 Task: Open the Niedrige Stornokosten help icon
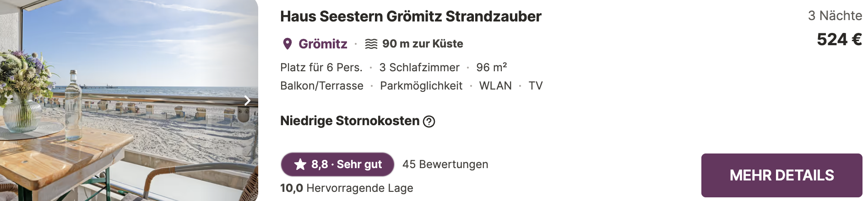(429, 122)
